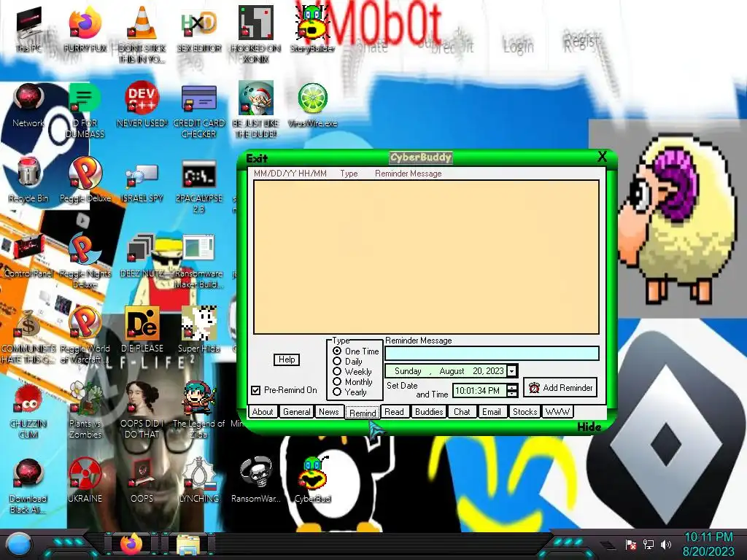Switch to the WWW tab

coord(557,411)
